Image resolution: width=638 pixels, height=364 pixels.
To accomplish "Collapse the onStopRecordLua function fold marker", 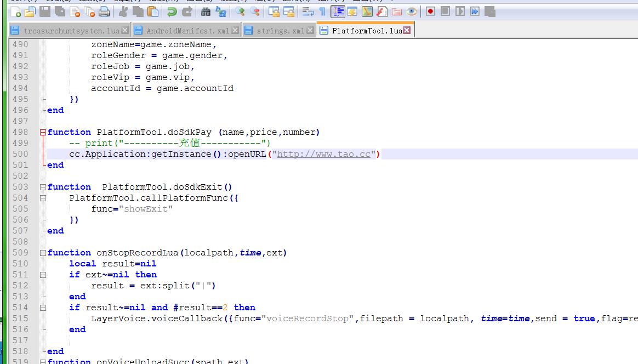I will (43, 253).
